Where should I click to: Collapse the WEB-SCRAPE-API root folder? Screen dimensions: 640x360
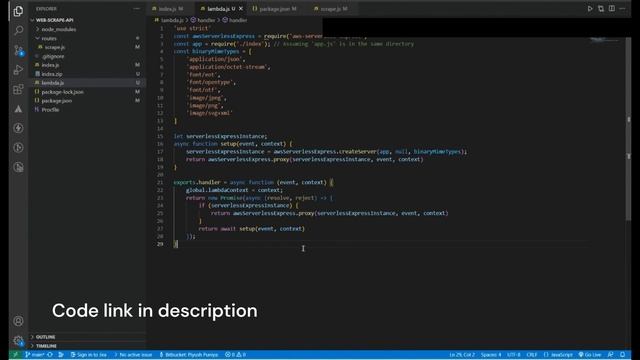[54, 20]
